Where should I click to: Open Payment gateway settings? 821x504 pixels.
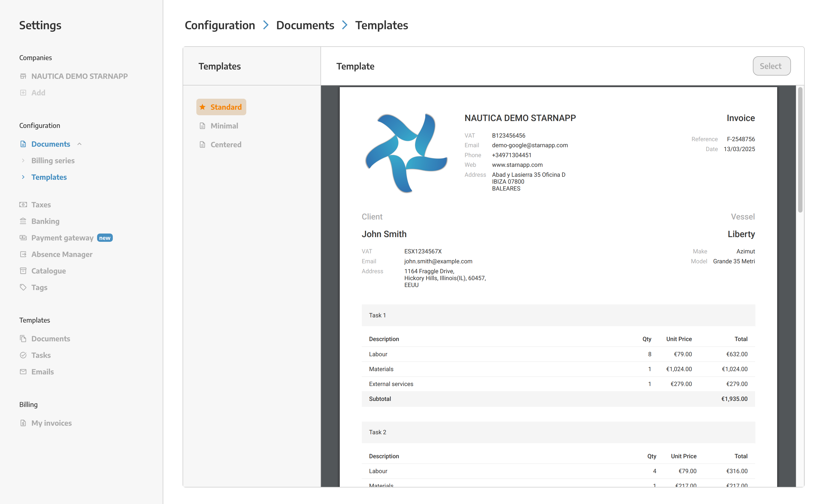62,238
